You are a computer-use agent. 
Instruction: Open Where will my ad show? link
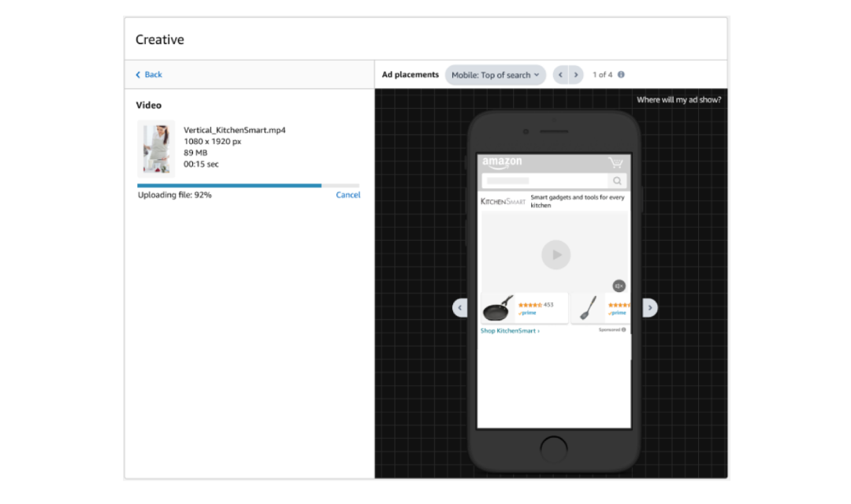point(678,100)
